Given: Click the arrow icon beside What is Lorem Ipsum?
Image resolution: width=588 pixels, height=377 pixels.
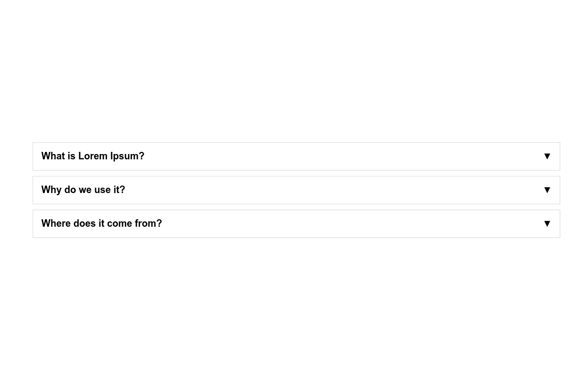Looking at the screenshot, I should [x=547, y=156].
